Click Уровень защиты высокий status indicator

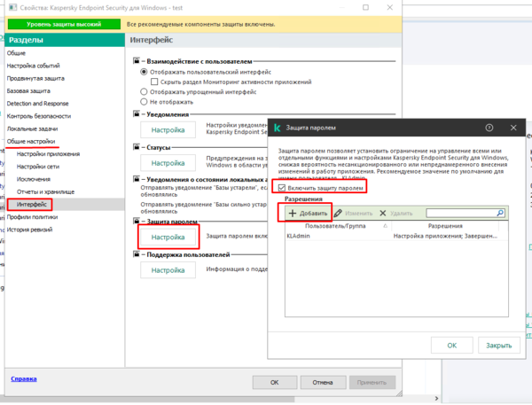point(64,24)
